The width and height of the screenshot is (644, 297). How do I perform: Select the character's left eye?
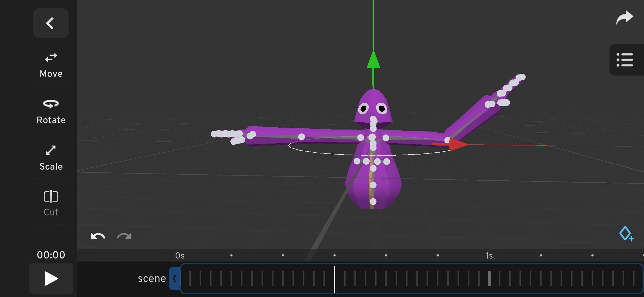click(364, 109)
